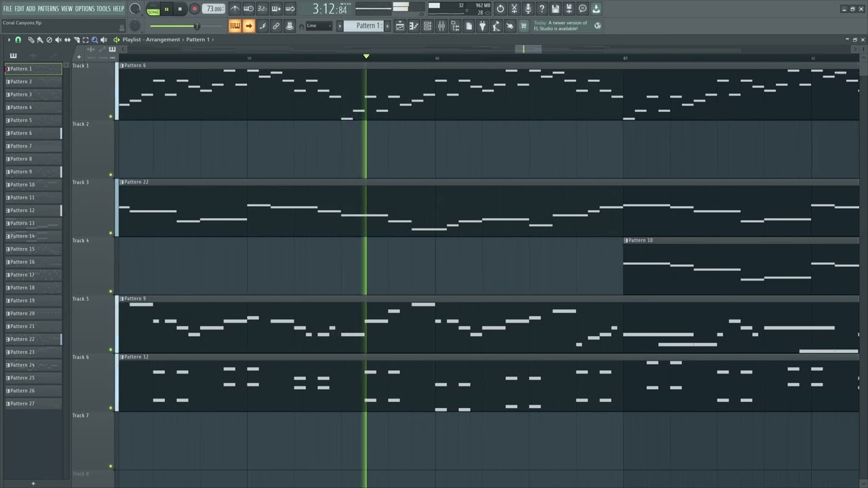Select Pattern 12 in the pattern list
The height and width of the screenshot is (488, 868).
click(33, 211)
